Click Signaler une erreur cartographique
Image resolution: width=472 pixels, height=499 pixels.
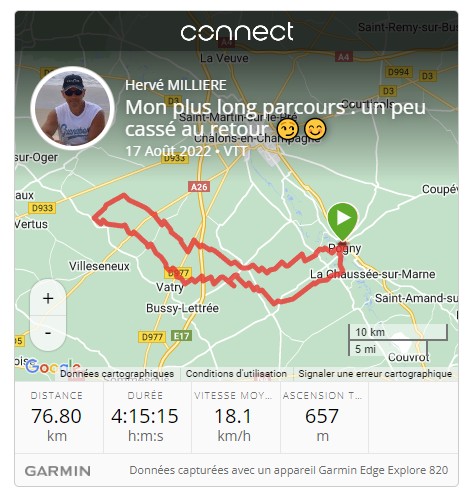pyautogui.click(x=375, y=374)
